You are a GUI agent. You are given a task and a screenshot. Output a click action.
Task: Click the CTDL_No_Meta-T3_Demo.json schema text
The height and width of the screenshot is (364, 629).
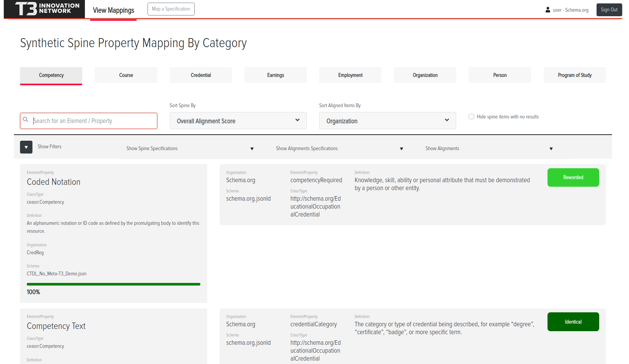[57, 274]
